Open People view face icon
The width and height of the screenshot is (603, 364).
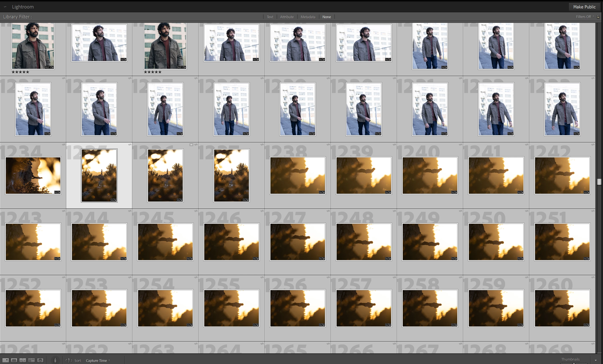tap(40, 360)
